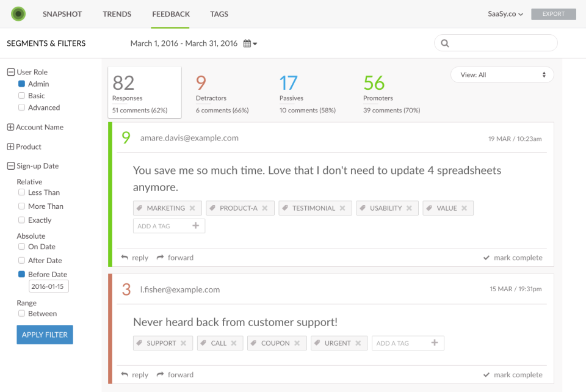Check the Admin user role checkbox
Viewport: 586px width, 392px height.
22,84
